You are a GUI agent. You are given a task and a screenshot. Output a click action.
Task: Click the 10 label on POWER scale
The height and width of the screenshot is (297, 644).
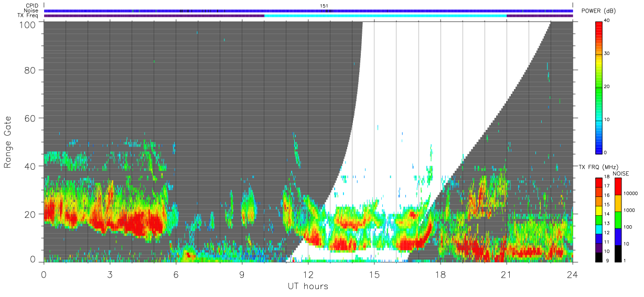coord(608,119)
